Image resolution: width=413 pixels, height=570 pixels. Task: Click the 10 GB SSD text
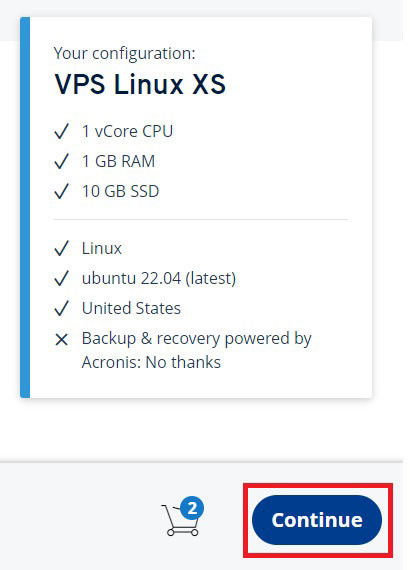(x=120, y=191)
